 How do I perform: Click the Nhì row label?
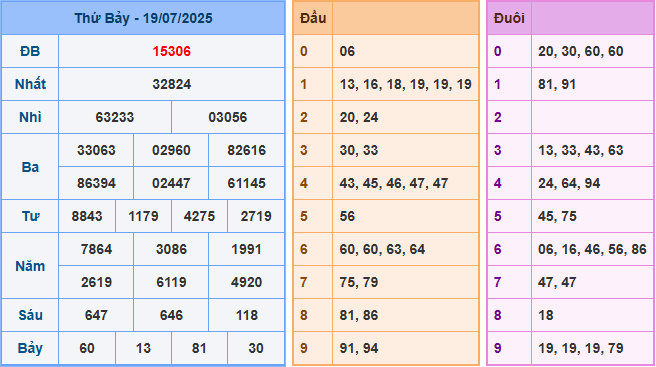click(30, 118)
